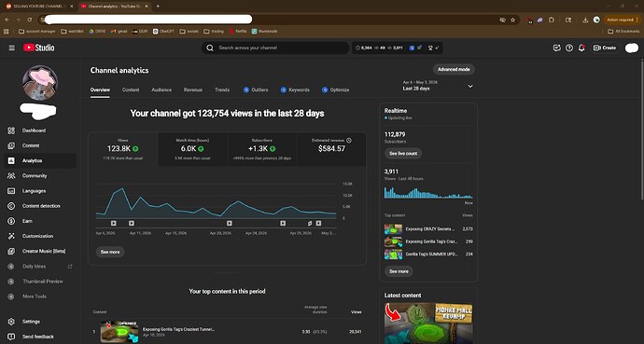Open the Optimize tab
This screenshot has height=344, width=644.
click(x=336, y=89)
